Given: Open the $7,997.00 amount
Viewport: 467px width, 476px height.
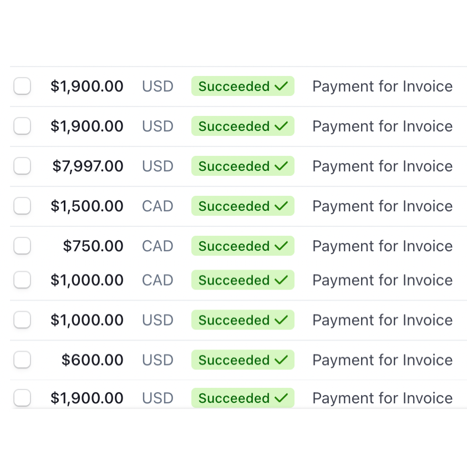Looking at the screenshot, I should click(88, 166).
